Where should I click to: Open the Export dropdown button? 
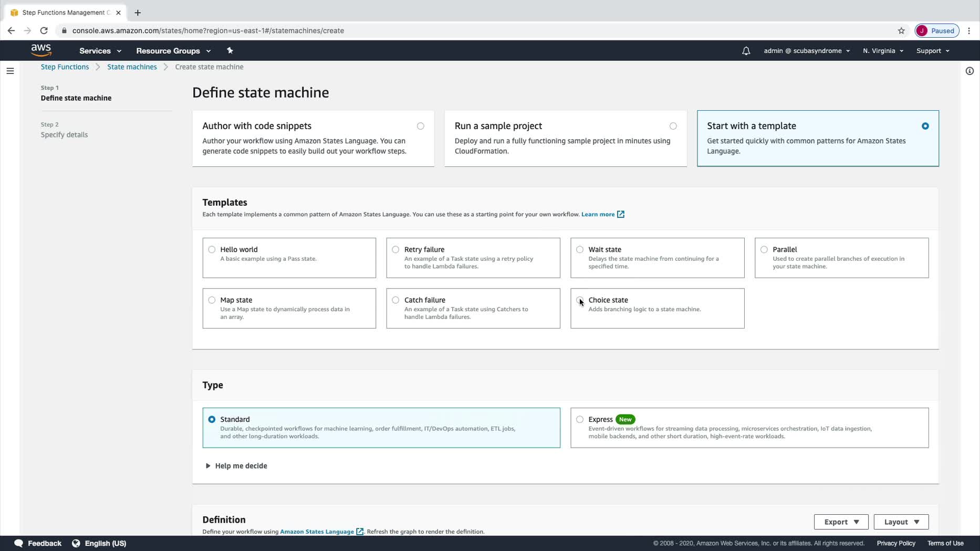coord(841,522)
